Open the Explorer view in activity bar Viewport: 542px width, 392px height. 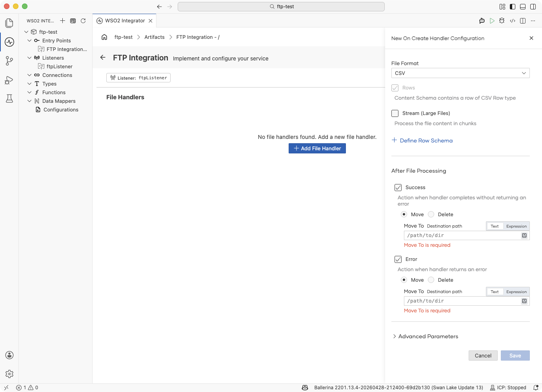point(9,23)
